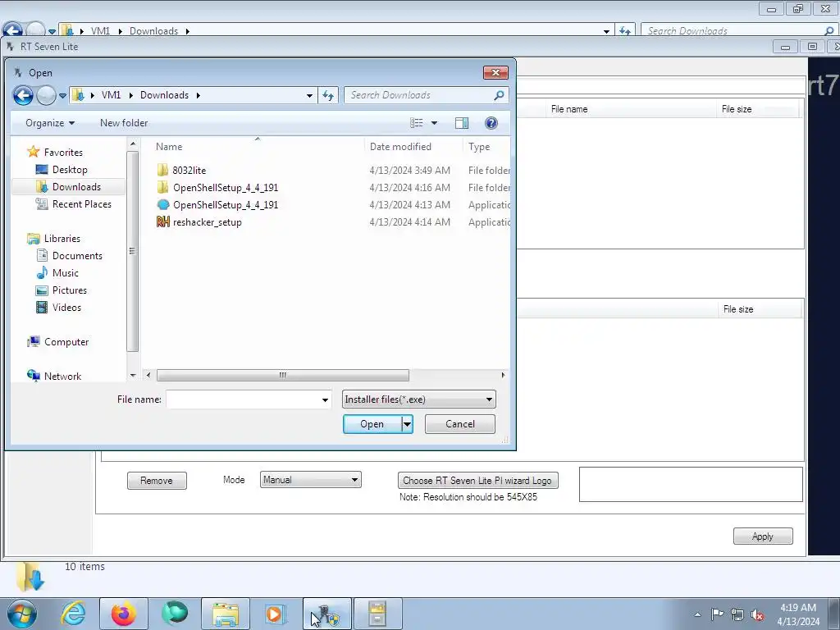Image resolution: width=840 pixels, height=630 pixels.
Task: Click the navigation pane scroll down arrow
Action: pyautogui.click(x=133, y=376)
